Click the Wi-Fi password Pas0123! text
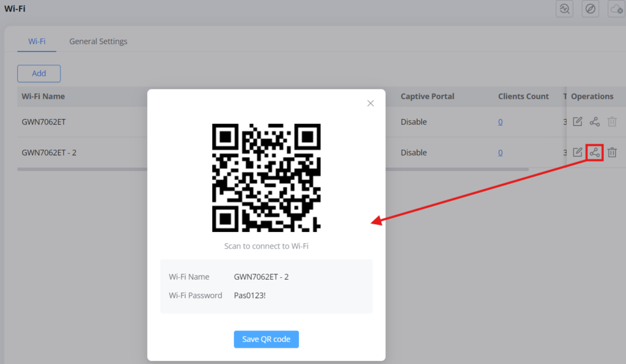 click(249, 296)
